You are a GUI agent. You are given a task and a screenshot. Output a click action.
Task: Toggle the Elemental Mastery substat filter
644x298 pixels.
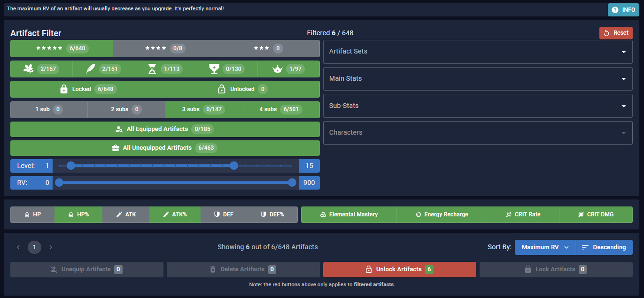point(349,214)
